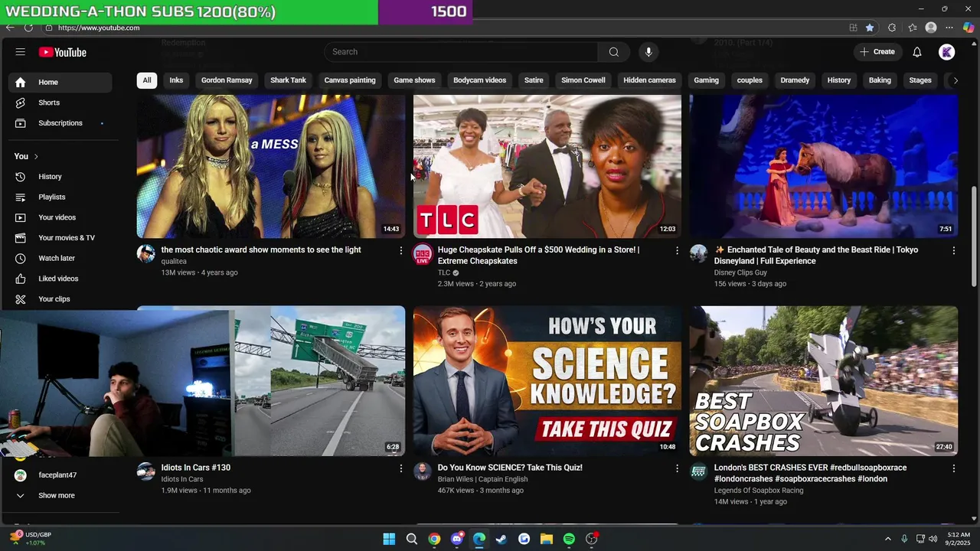
Task: Open options menu for chaotic award show video
Action: [400, 250]
